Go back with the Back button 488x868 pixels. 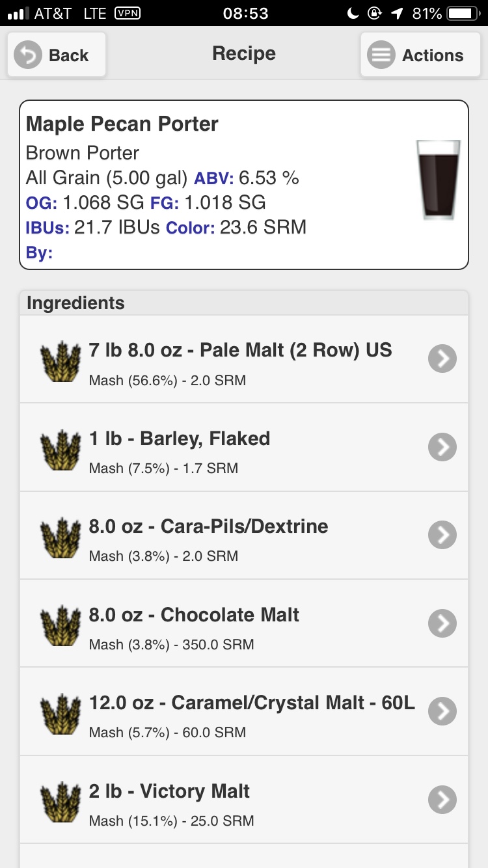pyautogui.click(x=56, y=55)
